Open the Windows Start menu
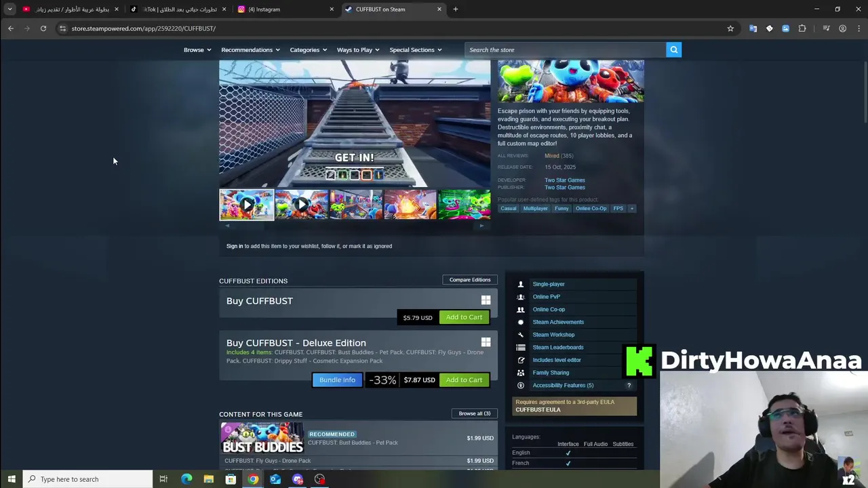The image size is (868, 488). coord(12,479)
